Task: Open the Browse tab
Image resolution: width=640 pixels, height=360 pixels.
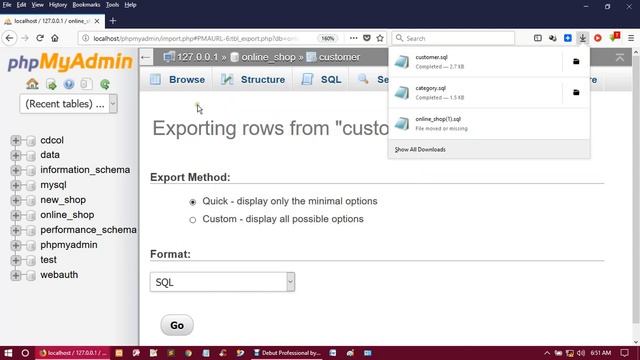Action: tap(177, 80)
